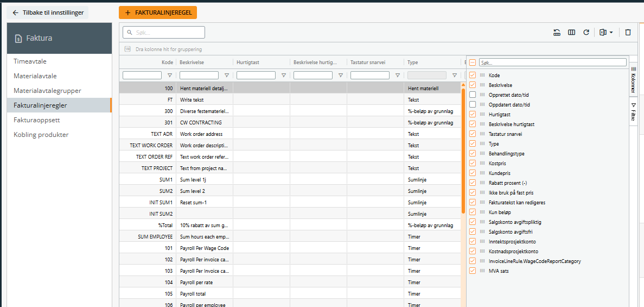Click the Excel export icon

(x=603, y=33)
